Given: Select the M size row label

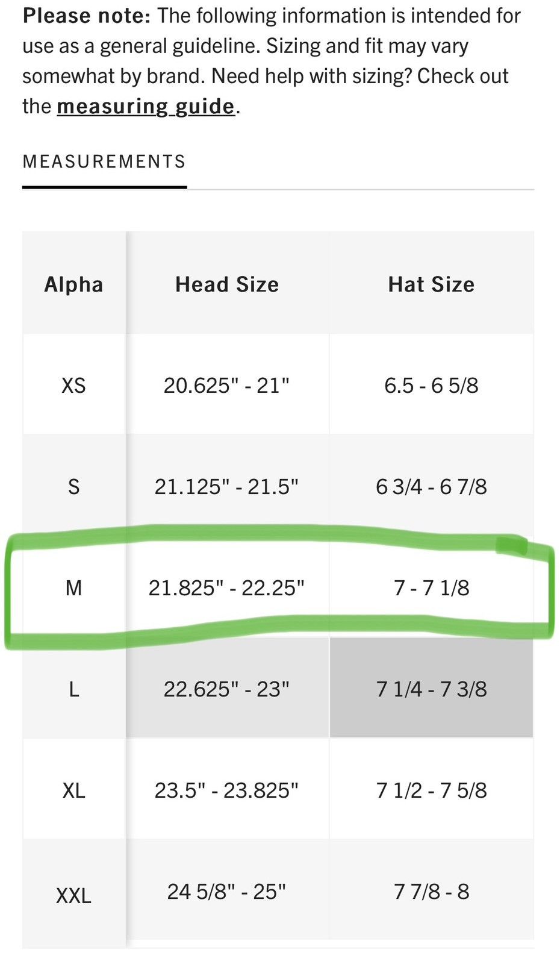Looking at the screenshot, I should coord(74,587).
